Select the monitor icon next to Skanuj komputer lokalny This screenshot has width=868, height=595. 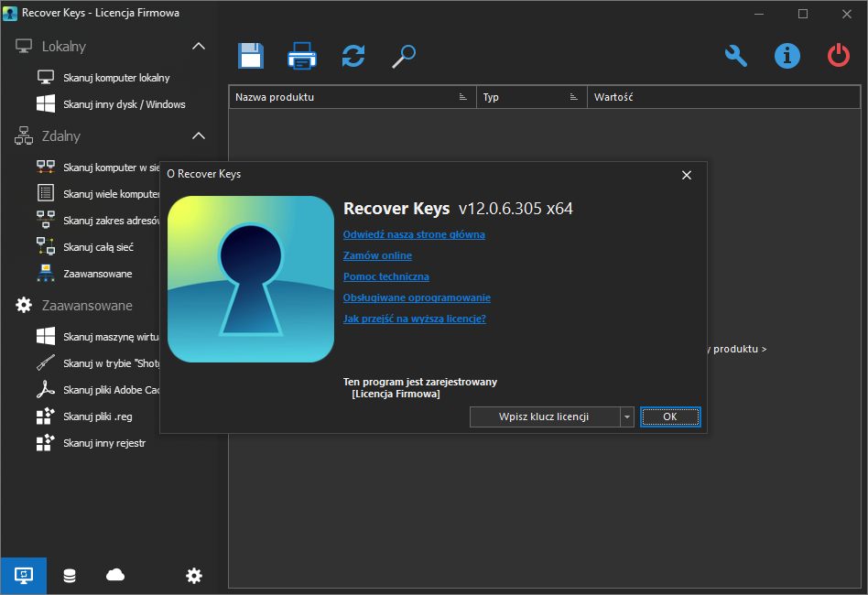point(46,78)
